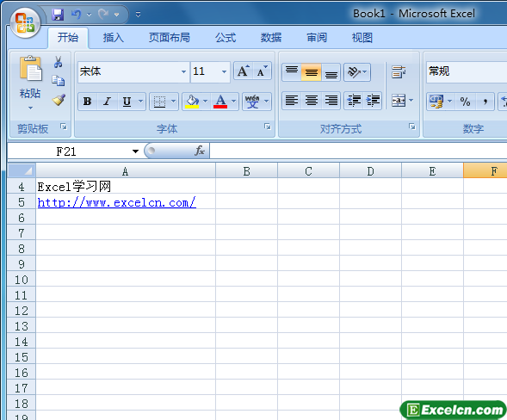Center text horizontally
The image size is (507, 420).
tap(312, 101)
